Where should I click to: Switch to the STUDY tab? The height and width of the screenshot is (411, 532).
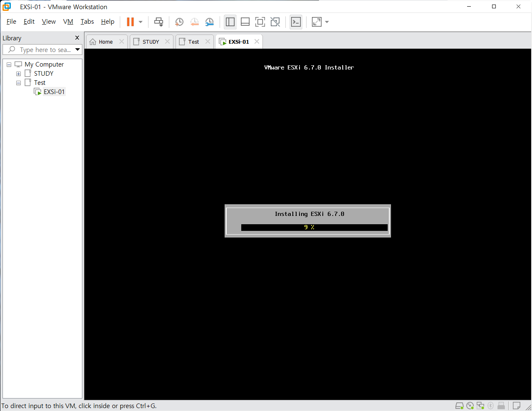(x=151, y=42)
